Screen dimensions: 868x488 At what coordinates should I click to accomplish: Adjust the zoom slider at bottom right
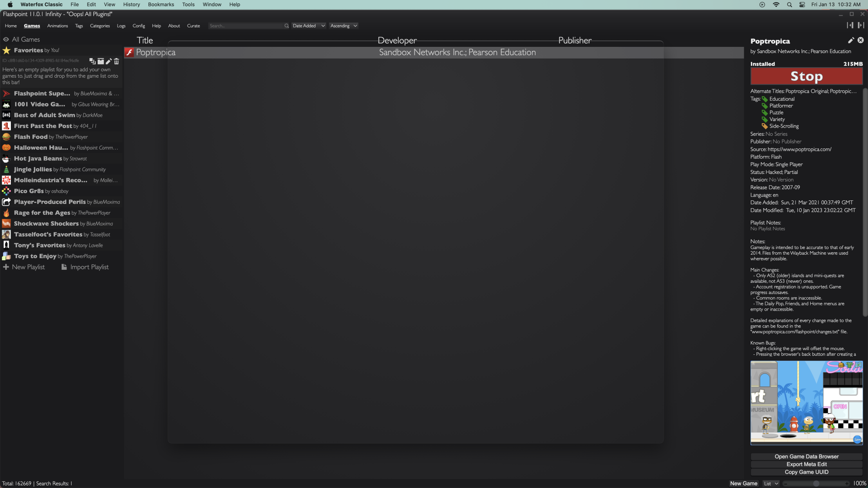click(816, 483)
